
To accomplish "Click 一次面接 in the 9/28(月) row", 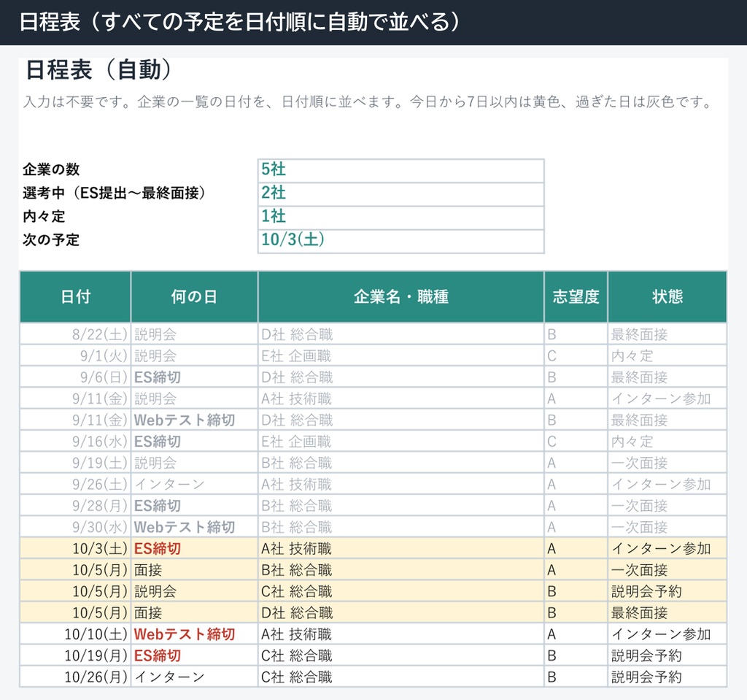I will click(x=639, y=505).
